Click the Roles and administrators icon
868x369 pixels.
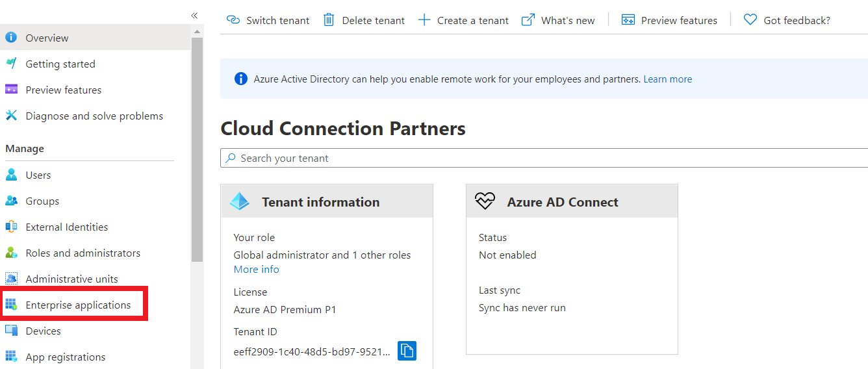(x=11, y=253)
